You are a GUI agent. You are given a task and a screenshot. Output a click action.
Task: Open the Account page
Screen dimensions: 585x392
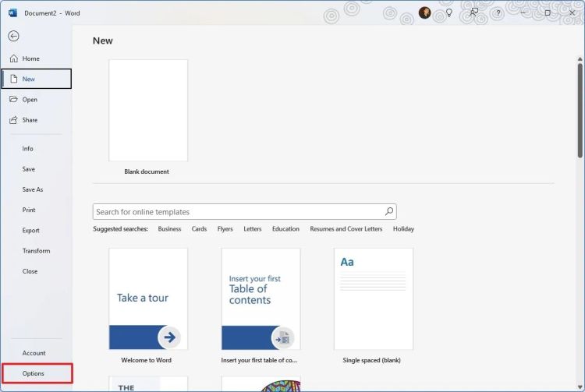click(34, 353)
